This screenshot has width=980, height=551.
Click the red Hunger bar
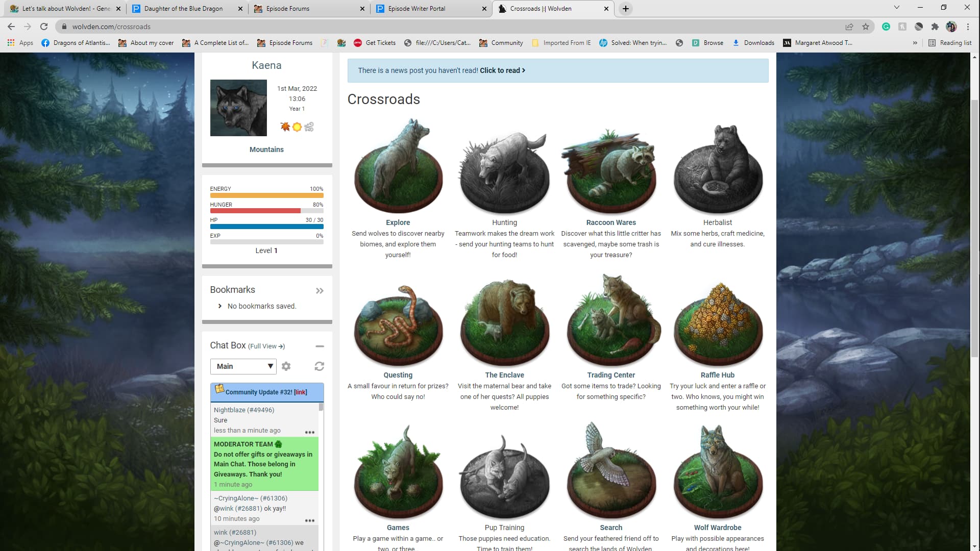255,211
